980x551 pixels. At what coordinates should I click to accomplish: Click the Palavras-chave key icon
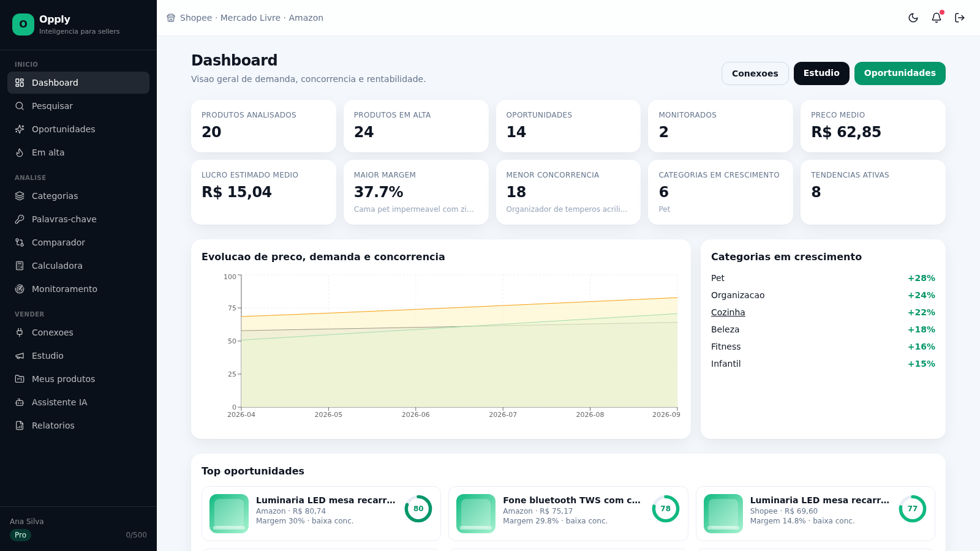point(20,219)
